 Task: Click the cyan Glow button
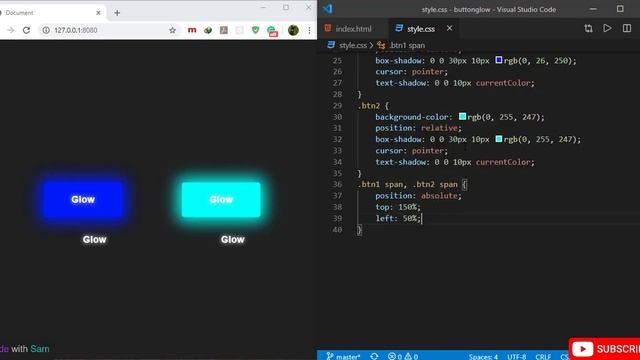pos(221,200)
